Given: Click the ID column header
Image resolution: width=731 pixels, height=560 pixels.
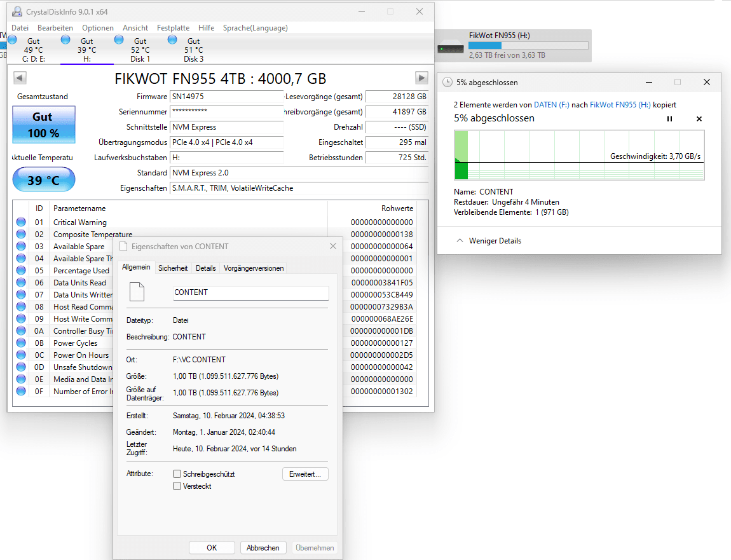Looking at the screenshot, I should pyautogui.click(x=39, y=208).
